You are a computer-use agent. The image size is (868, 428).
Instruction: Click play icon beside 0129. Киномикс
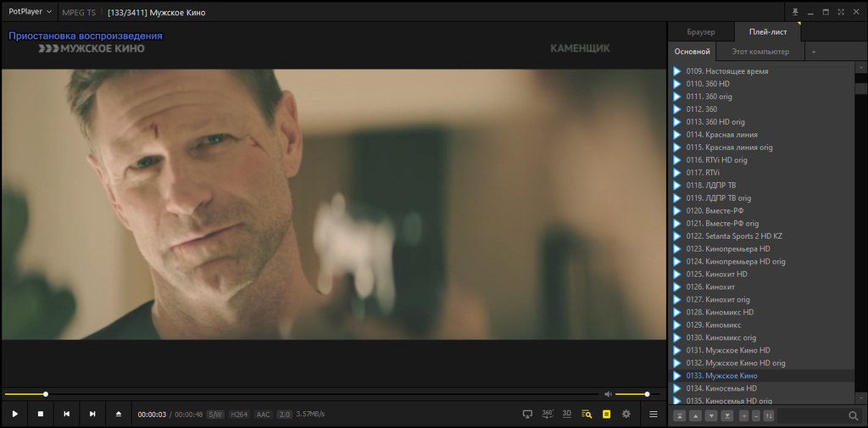tap(676, 325)
